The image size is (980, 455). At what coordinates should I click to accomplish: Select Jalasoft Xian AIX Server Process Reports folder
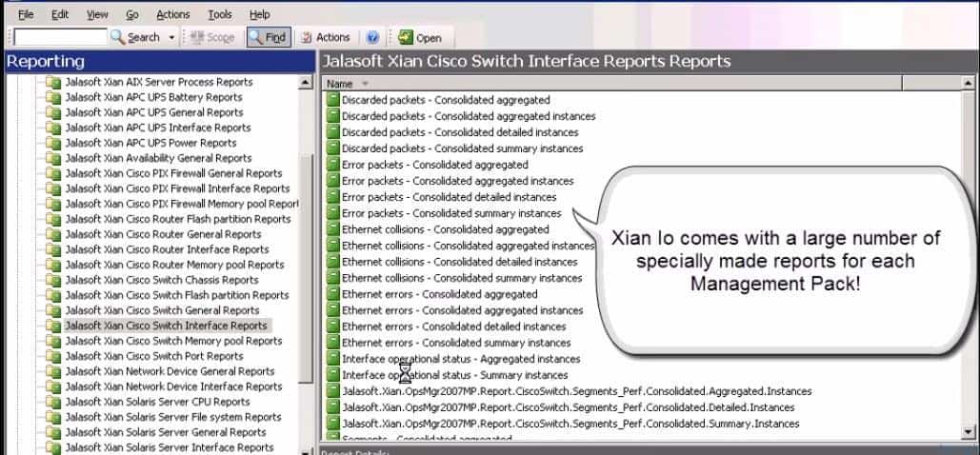coord(159,82)
